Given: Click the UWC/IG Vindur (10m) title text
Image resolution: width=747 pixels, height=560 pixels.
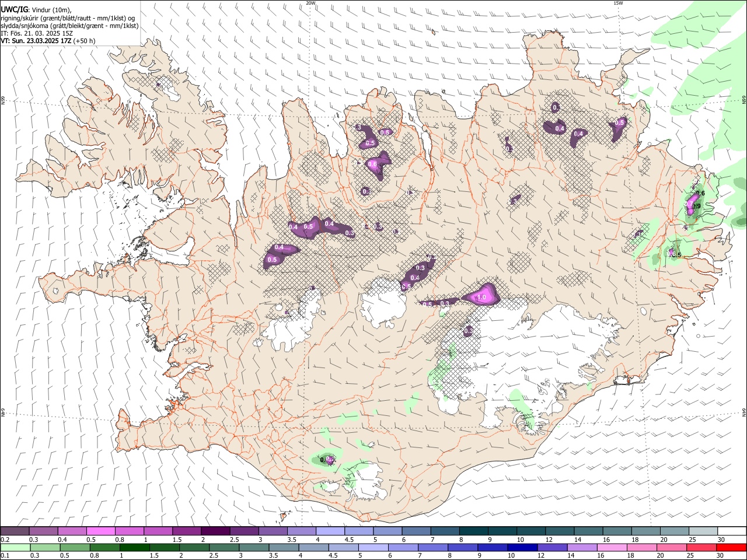Looking at the screenshot, I should pos(36,9).
